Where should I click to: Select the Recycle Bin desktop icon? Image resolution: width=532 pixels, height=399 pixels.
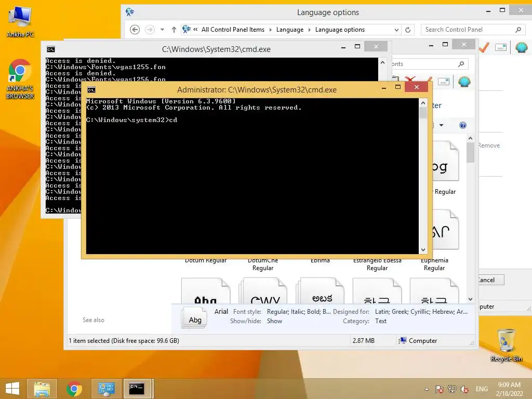[x=506, y=345]
